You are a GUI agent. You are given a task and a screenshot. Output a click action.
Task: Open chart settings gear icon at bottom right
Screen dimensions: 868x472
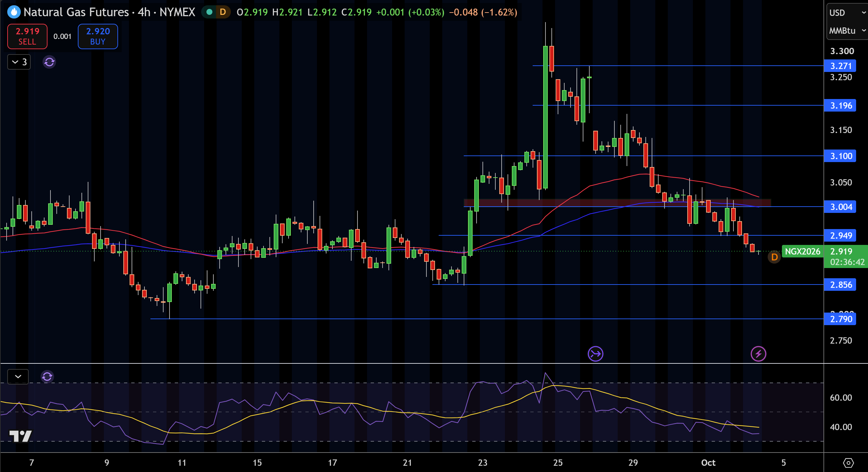[x=849, y=463]
